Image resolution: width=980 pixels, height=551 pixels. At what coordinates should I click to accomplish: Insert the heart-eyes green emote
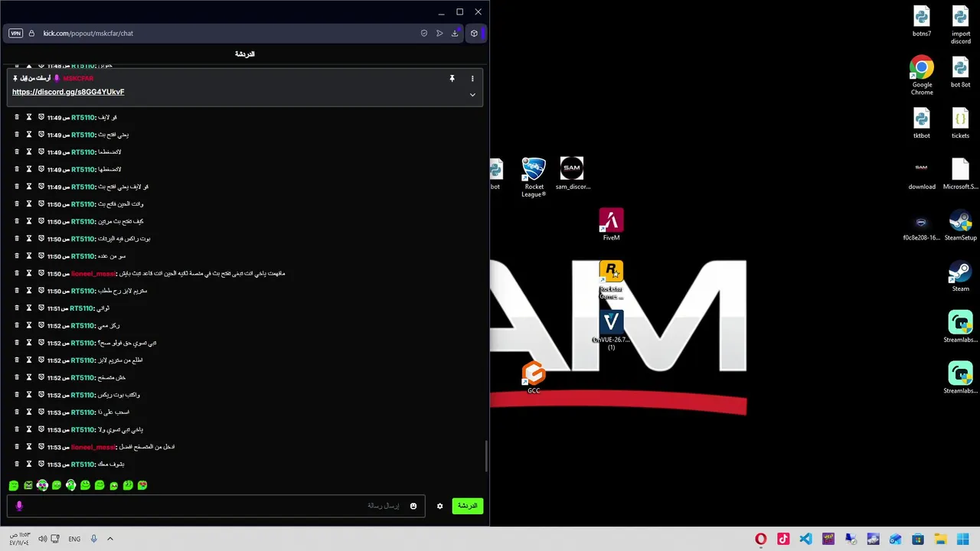142,485
